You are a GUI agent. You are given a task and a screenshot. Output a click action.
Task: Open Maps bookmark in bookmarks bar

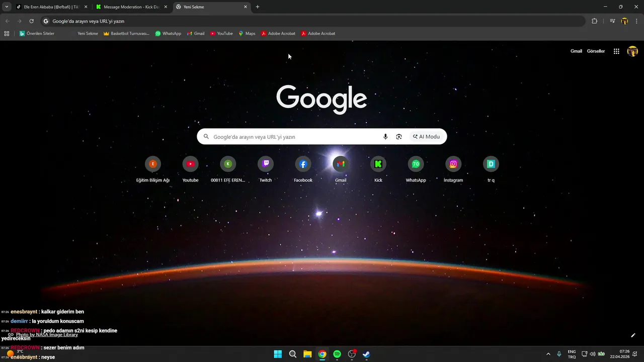(247, 34)
